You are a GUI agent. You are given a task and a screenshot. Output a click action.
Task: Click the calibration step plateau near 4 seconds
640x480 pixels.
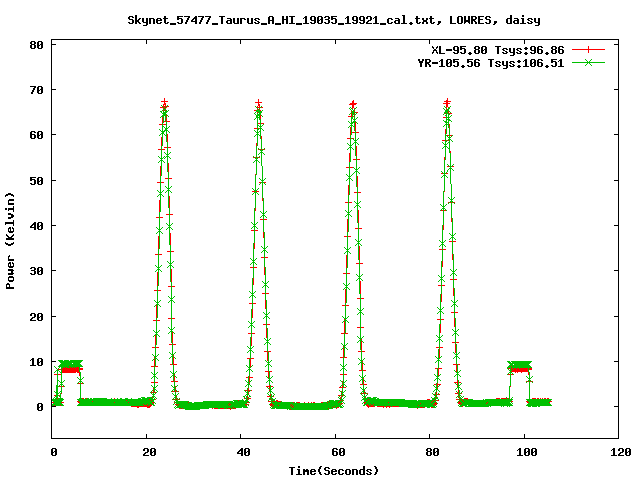pyautogui.click(x=71, y=366)
